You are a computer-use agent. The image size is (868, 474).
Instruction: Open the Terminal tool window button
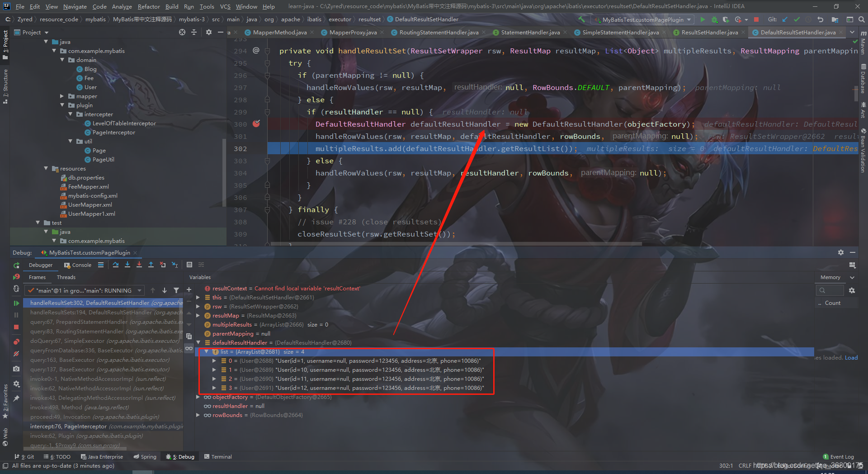(x=218, y=457)
